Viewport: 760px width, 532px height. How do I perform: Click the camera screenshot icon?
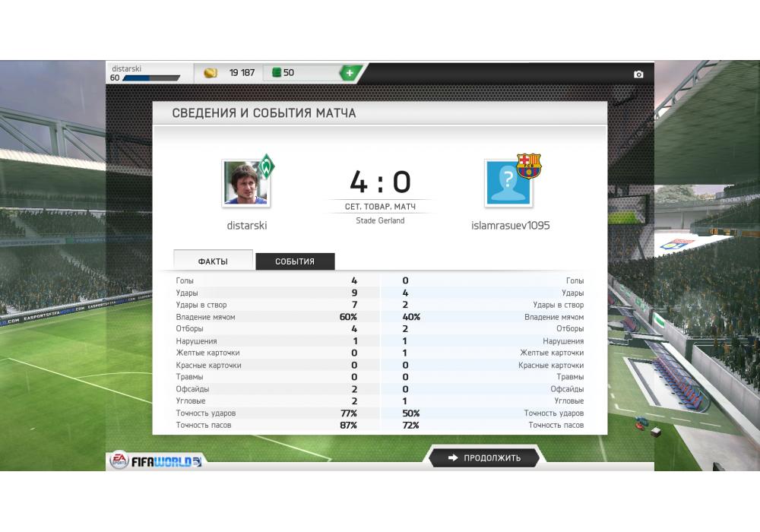tap(638, 74)
